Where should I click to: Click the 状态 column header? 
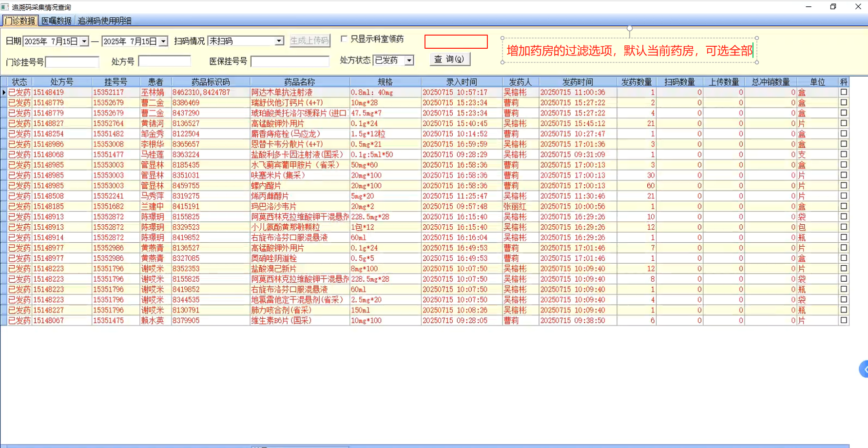click(19, 82)
